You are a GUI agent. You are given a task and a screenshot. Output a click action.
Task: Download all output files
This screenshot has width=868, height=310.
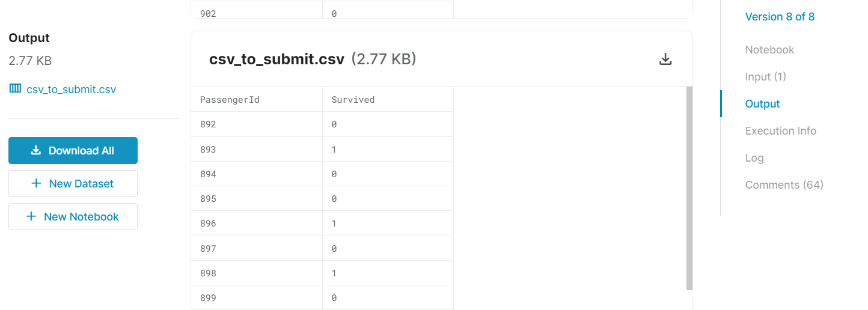pos(73,150)
